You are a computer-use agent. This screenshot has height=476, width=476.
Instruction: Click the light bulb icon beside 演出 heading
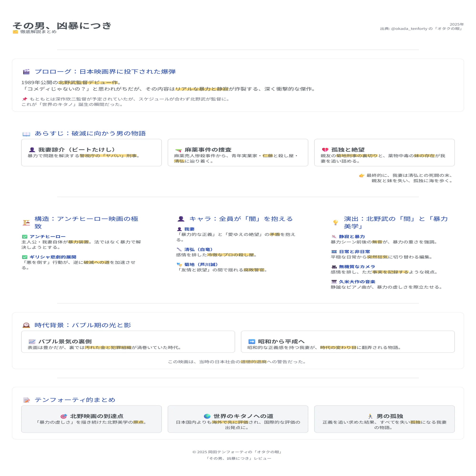[x=336, y=223]
